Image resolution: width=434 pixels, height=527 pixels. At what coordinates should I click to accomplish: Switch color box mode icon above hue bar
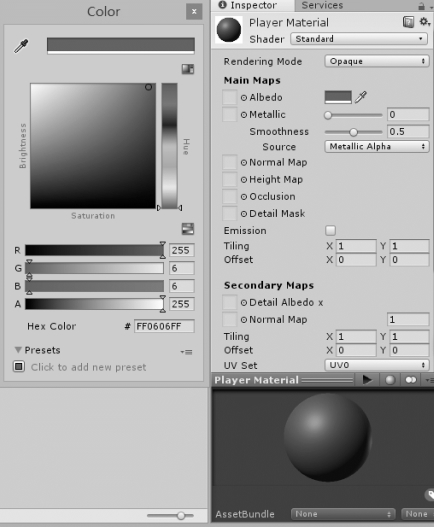188,69
